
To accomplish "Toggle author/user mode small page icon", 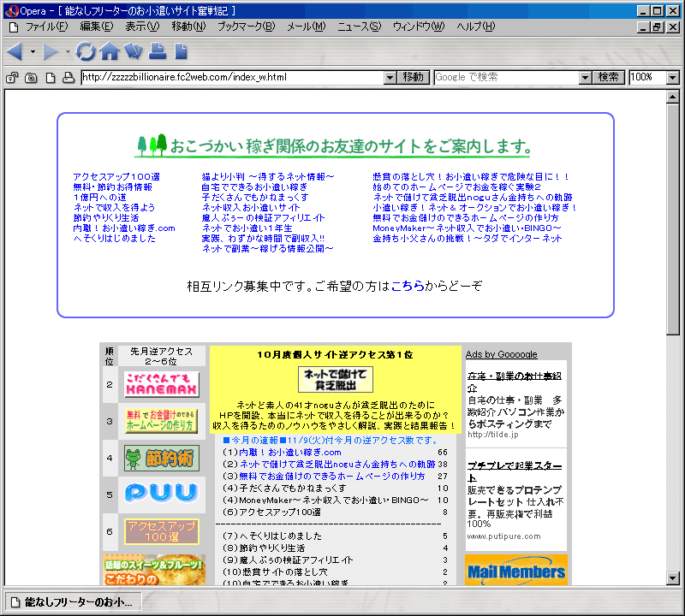I will [x=51, y=78].
